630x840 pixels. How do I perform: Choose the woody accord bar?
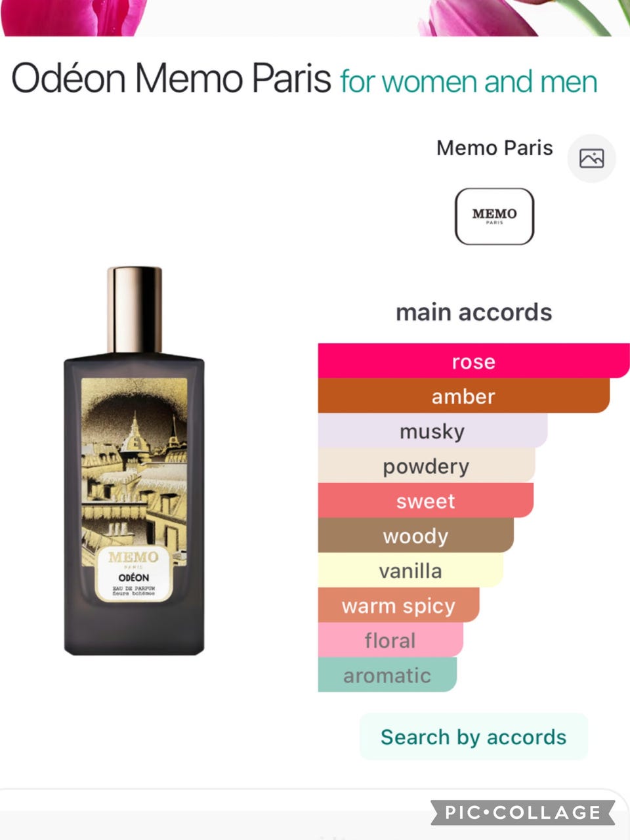pyautogui.click(x=416, y=535)
